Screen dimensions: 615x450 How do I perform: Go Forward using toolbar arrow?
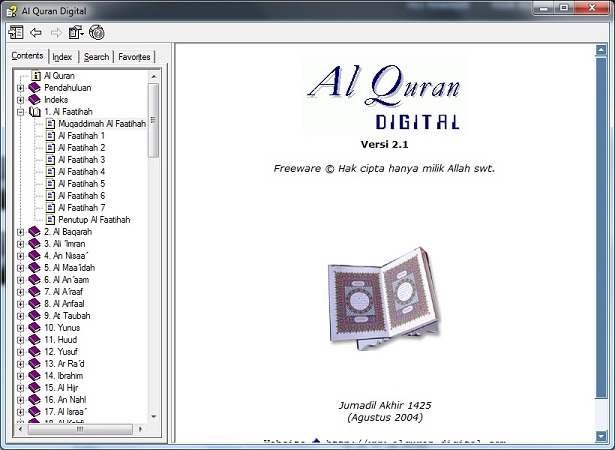(x=56, y=33)
